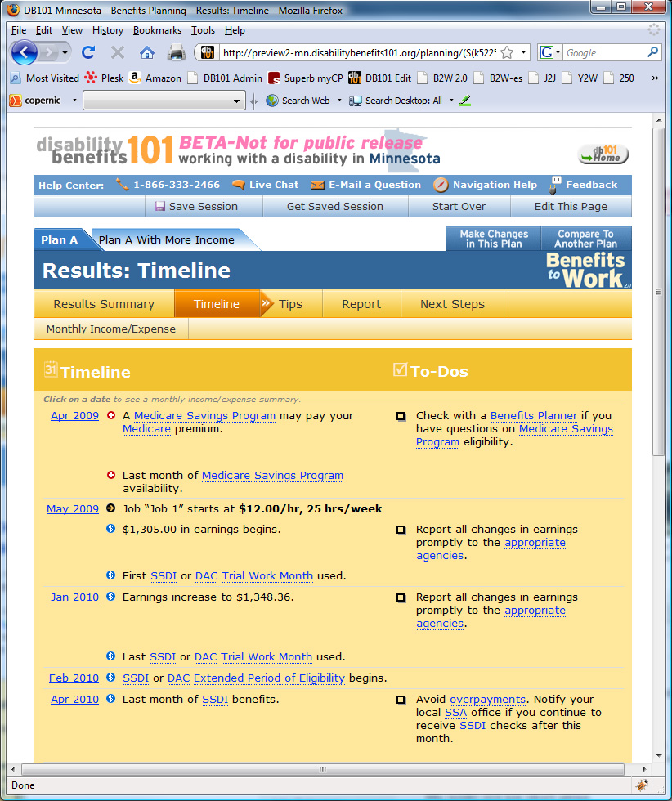The width and height of the screenshot is (672, 801).
Task: Switch to the Results Summary tab
Action: pyautogui.click(x=104, y=304)
